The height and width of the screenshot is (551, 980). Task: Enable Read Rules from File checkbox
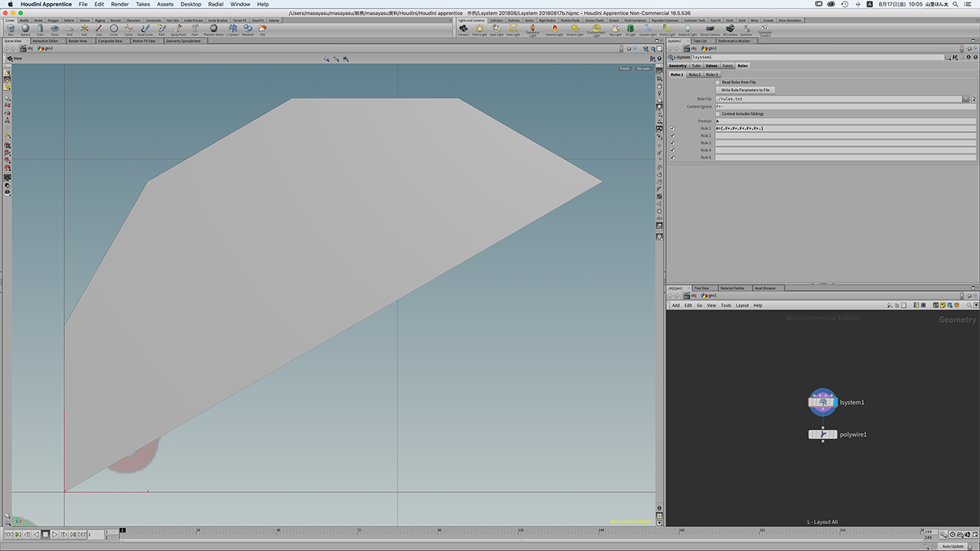click(717, 82)
